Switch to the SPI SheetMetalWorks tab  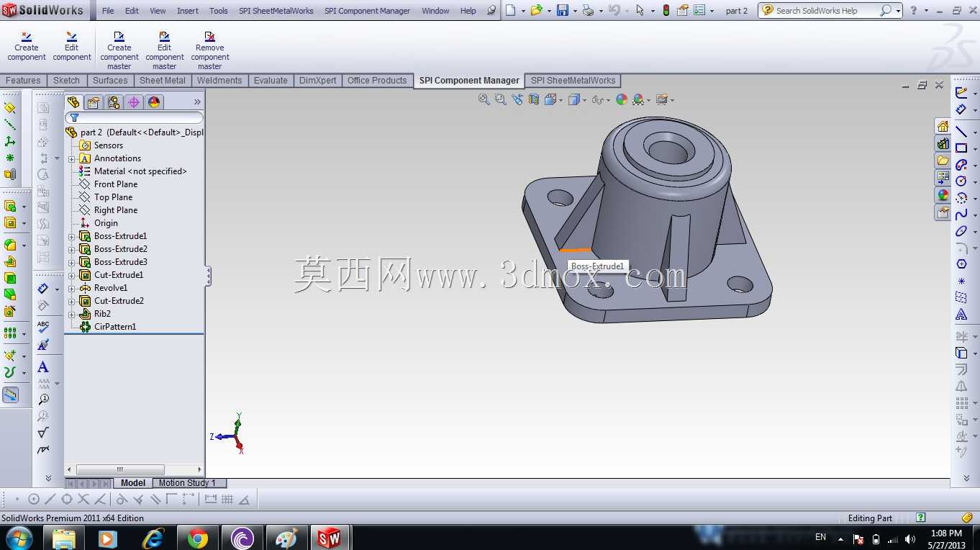pyautogui.click(x=573, y=81)
